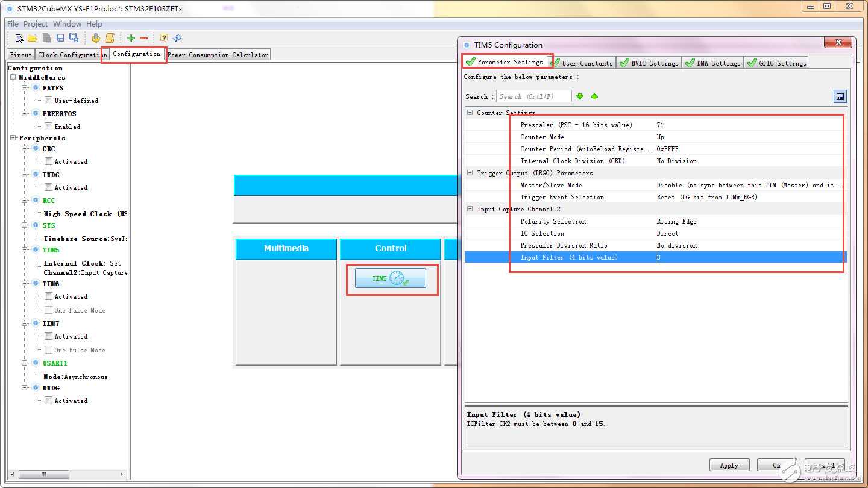Click the FATFS node icon in the tree

click(36, 88)
